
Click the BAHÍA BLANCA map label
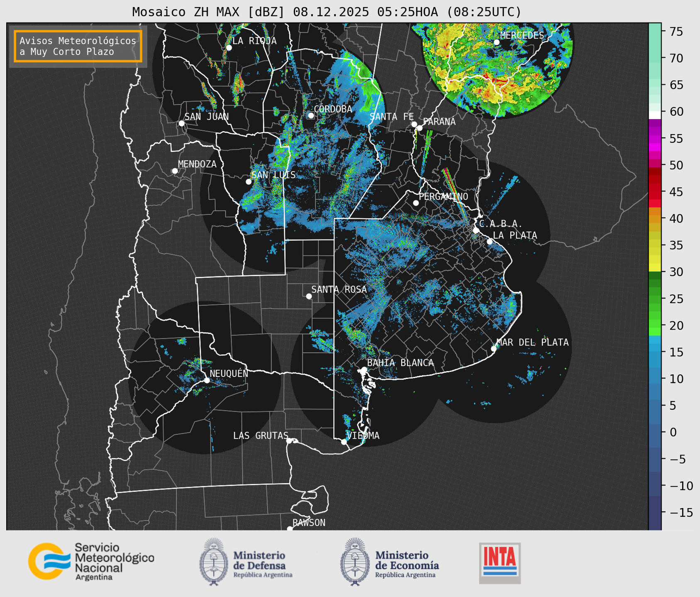[400, 362]
